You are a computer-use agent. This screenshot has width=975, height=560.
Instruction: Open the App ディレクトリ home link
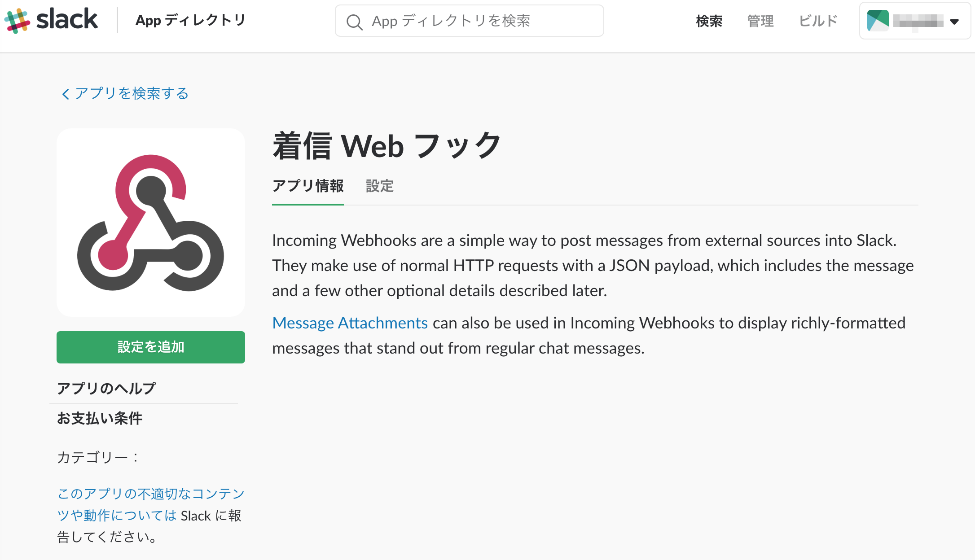point(190,20)
